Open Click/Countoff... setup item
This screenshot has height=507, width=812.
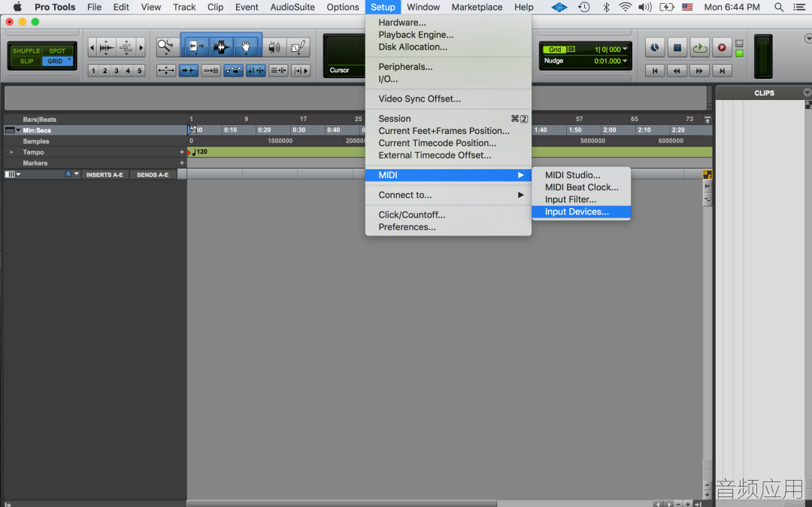(448, 214)
